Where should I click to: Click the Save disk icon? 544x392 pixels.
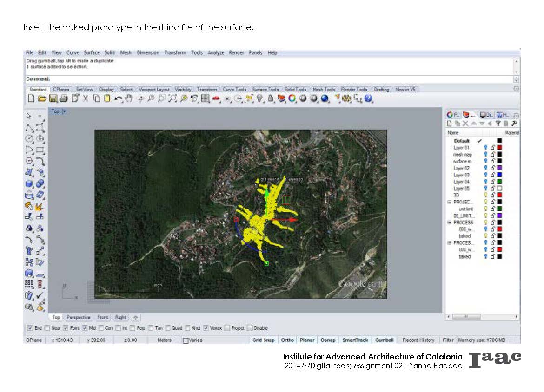(53, 98)
